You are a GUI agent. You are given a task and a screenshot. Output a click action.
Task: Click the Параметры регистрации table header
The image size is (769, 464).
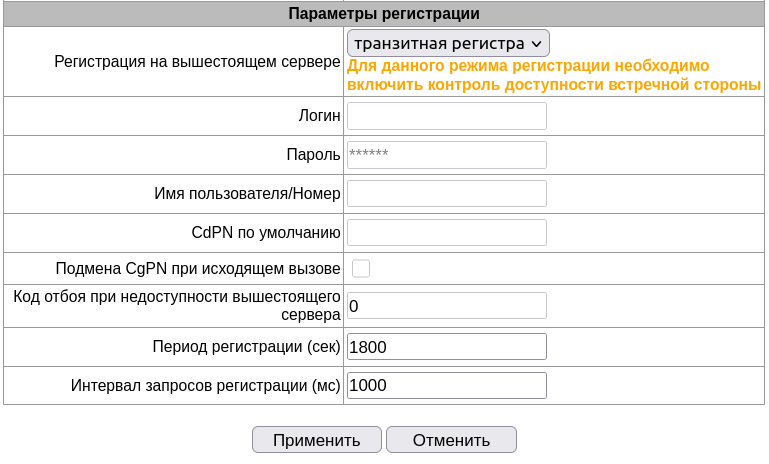pyautogui.click(x=384, y=14)
